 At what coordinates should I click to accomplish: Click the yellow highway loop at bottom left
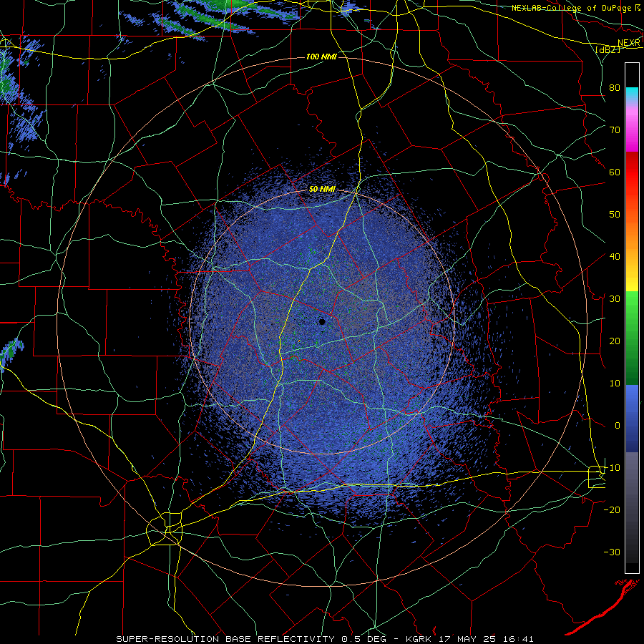(x=165, y=529)
